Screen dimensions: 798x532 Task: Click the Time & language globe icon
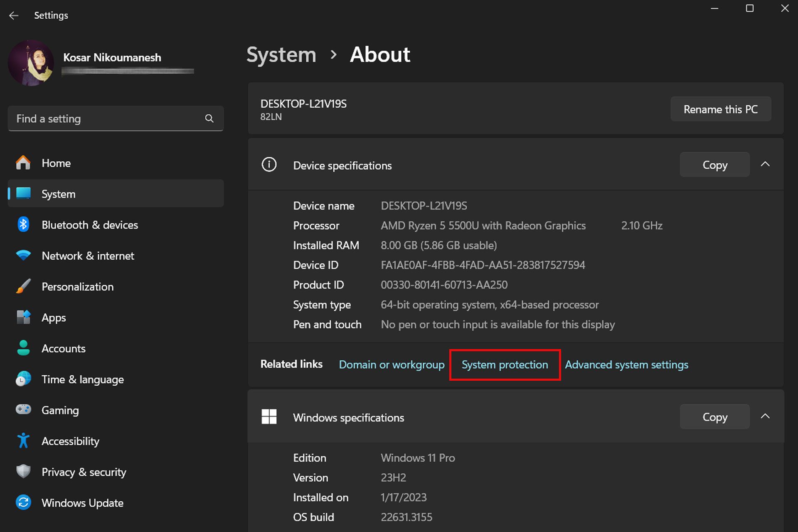(23, 379)
